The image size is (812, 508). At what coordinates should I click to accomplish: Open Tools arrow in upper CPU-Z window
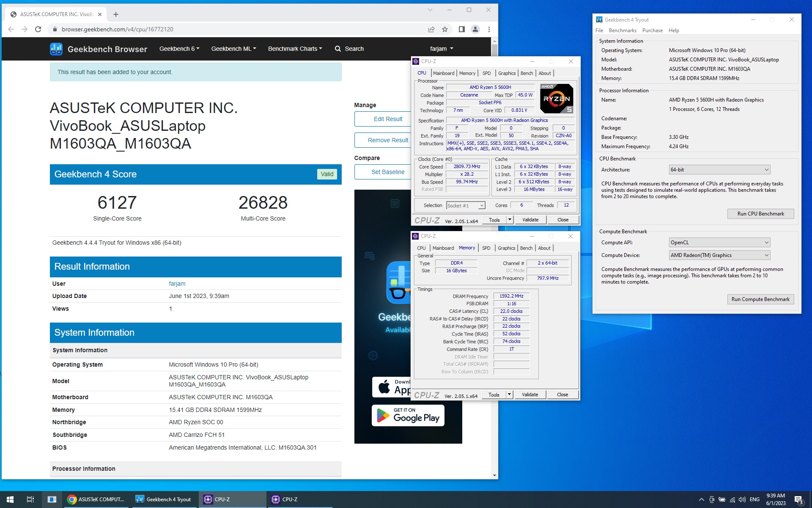510,220
